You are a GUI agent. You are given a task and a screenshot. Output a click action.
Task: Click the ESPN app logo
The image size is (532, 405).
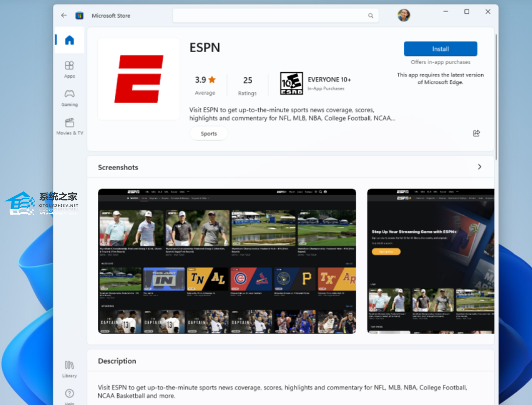click(x=139, y=79)
